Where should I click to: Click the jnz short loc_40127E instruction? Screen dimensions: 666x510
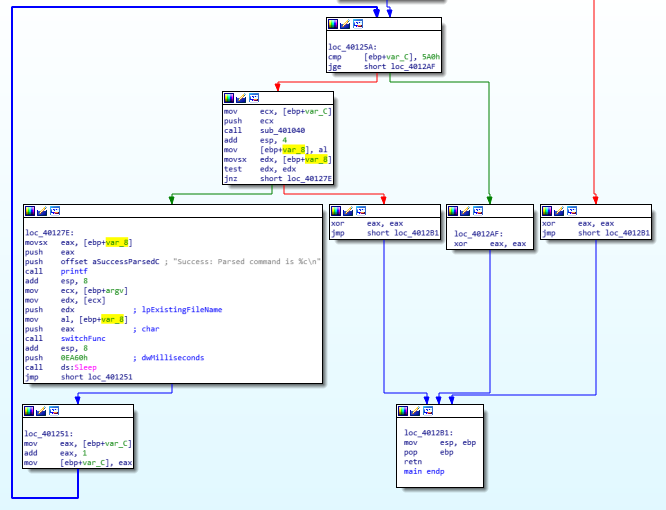pos(278,179)
